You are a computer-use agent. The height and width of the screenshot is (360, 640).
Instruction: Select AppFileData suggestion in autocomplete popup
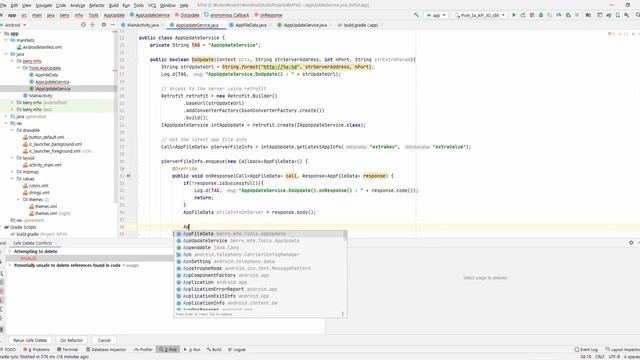click(x=260, y=234)
